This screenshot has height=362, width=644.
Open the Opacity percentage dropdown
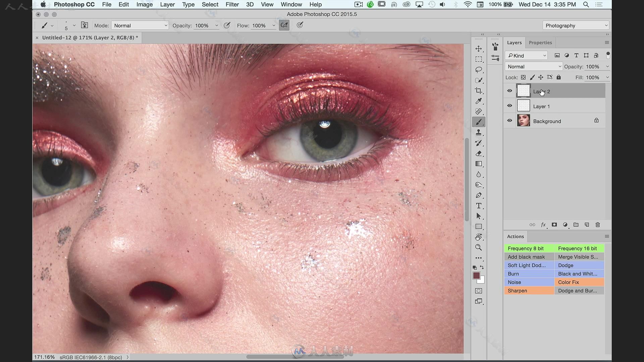pos(608,66)
